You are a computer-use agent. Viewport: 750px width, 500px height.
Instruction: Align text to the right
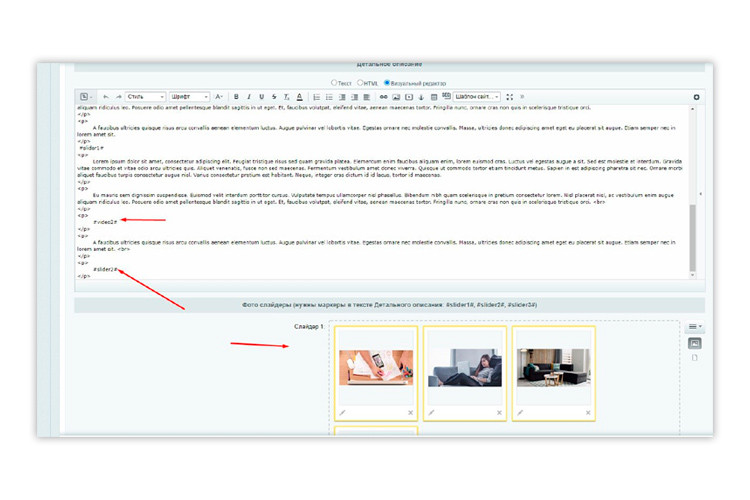click(x=354, y=97)
